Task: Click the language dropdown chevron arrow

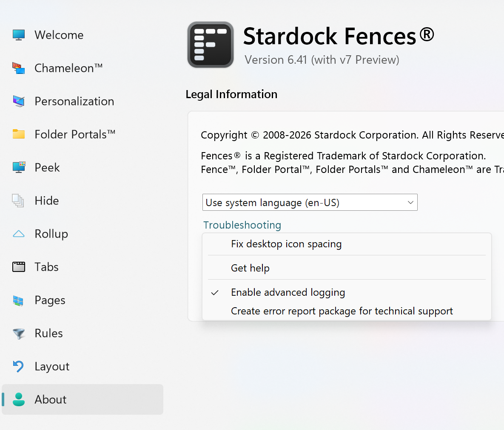Action: (x=410, y=203)
